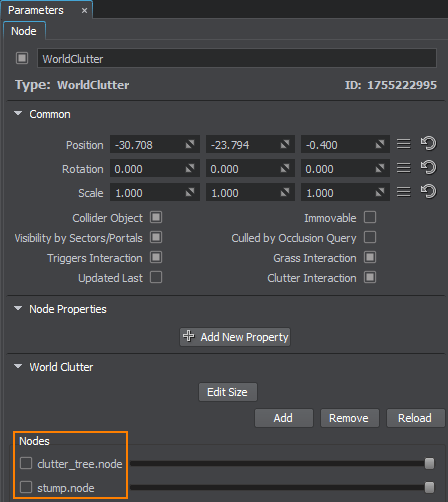Click the Add New Property button

[235, 337]
